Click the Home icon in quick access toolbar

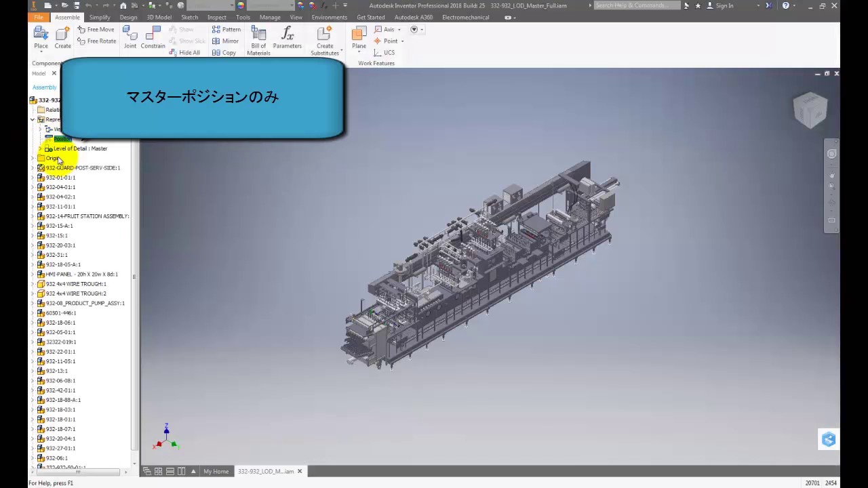(123, 5)
